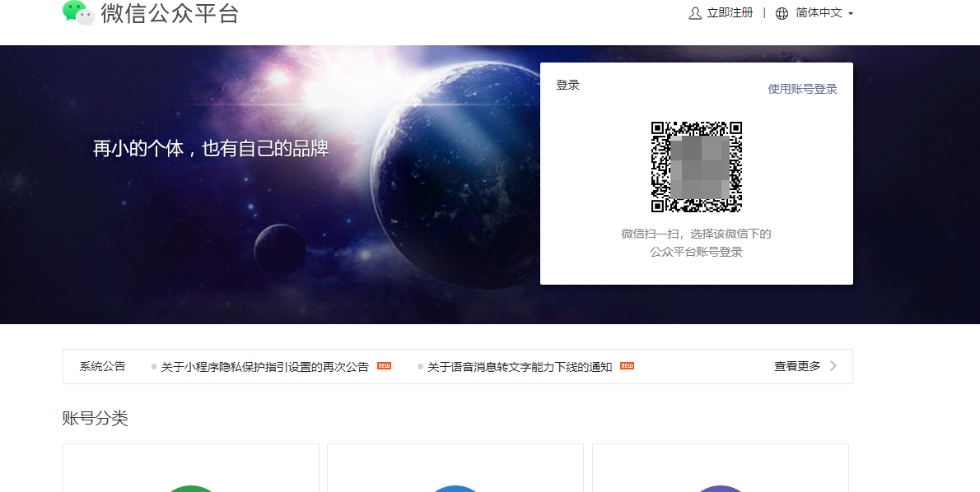Click the 微信扫一扫 instruction text
The height and width of the screenshot is (492, 980).
click(696, 243)
